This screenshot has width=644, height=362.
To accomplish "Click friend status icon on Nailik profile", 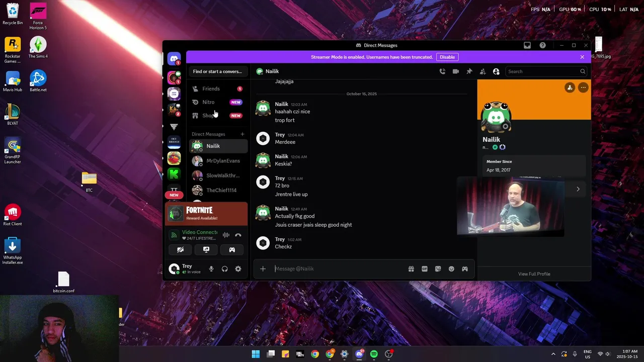I will point(570,88).
